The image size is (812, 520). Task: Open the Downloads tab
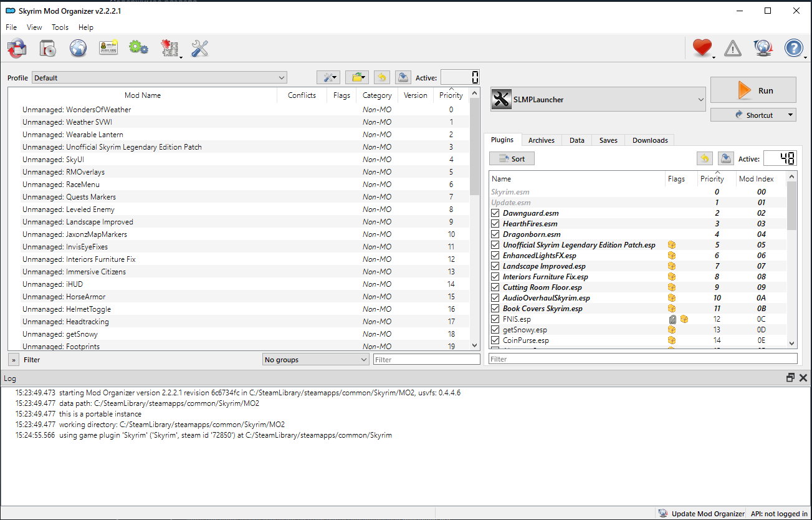(x=650, y=140)
